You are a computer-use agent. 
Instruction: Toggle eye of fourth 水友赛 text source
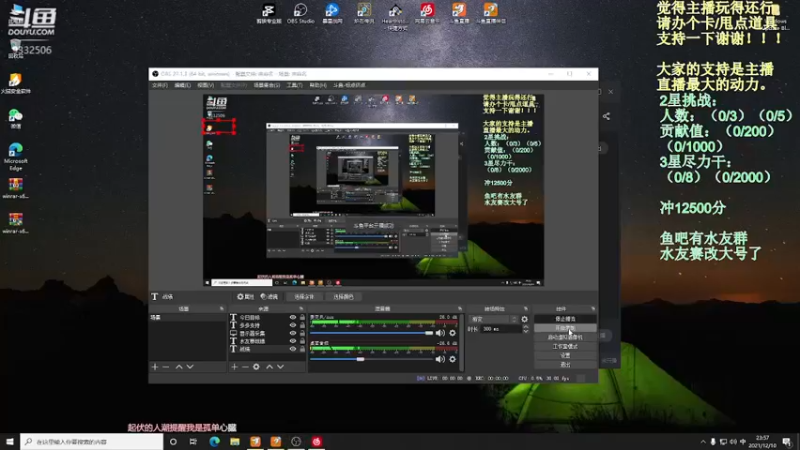pos(293,341)
